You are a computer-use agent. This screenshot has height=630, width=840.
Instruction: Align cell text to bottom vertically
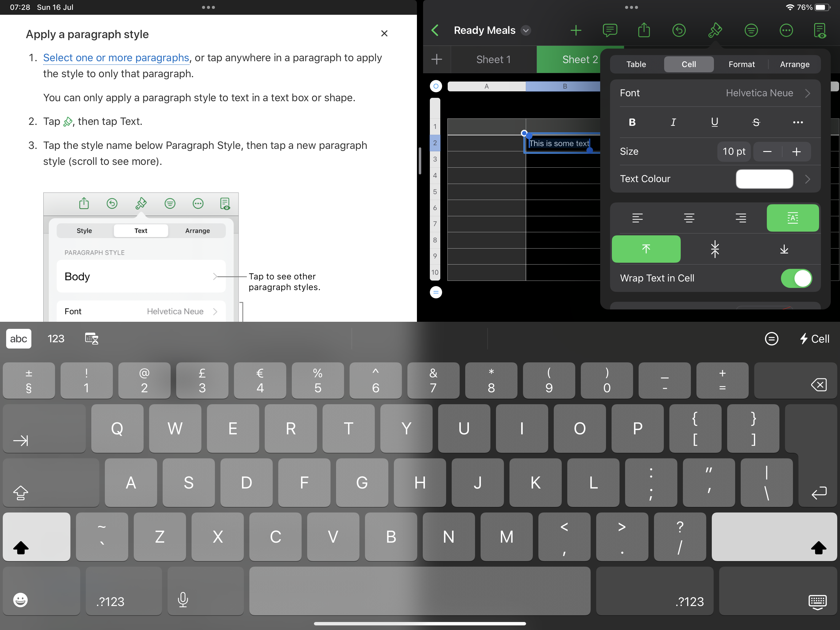click(784, 249)
